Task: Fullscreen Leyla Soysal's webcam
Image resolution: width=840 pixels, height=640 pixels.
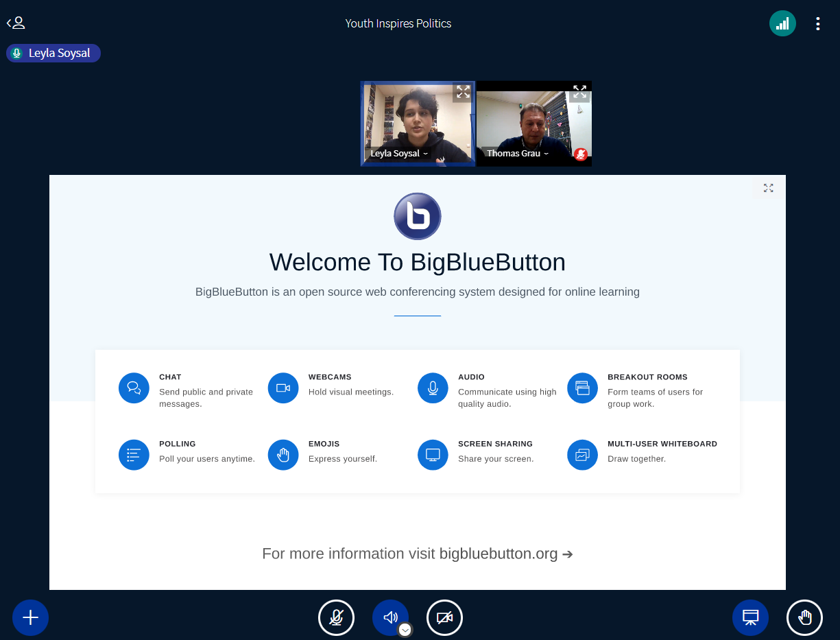Action: (x=463, y=92)
